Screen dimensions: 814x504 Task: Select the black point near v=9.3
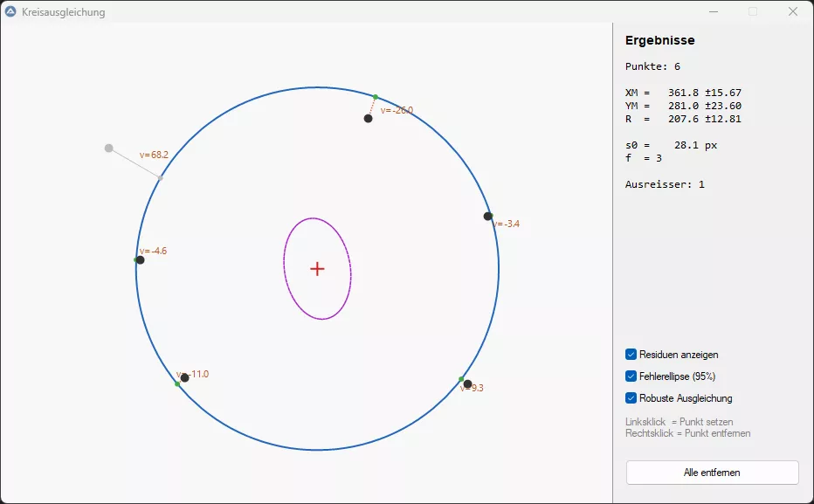coord(467,384)
